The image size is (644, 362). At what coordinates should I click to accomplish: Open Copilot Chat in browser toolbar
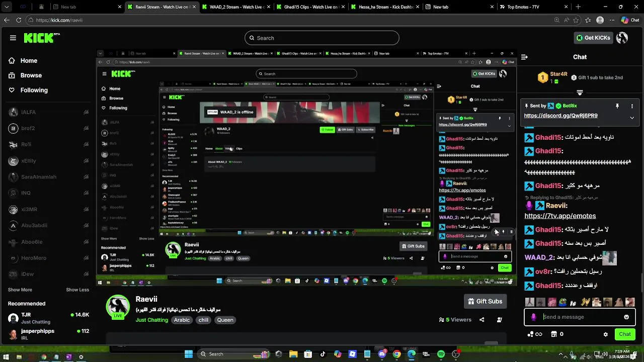[630, 20]
